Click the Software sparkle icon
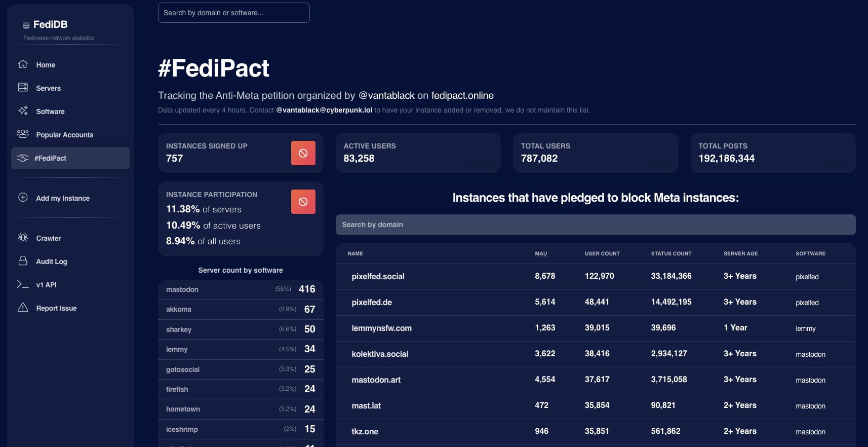Viewport: 868px width, 447px height. (x=23, y=110)
